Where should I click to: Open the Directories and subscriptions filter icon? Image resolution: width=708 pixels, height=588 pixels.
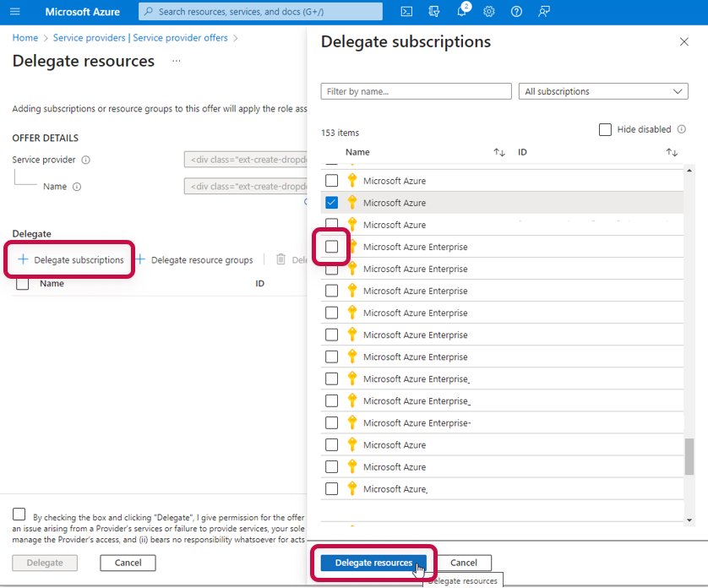point(434,12)
